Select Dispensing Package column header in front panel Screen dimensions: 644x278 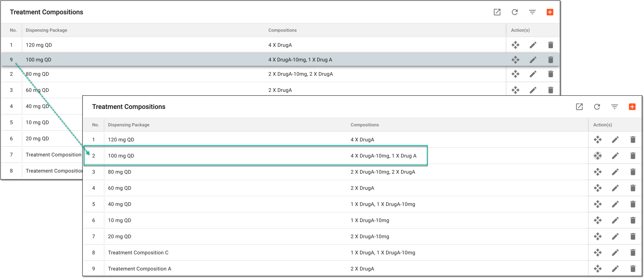(129, 125)
